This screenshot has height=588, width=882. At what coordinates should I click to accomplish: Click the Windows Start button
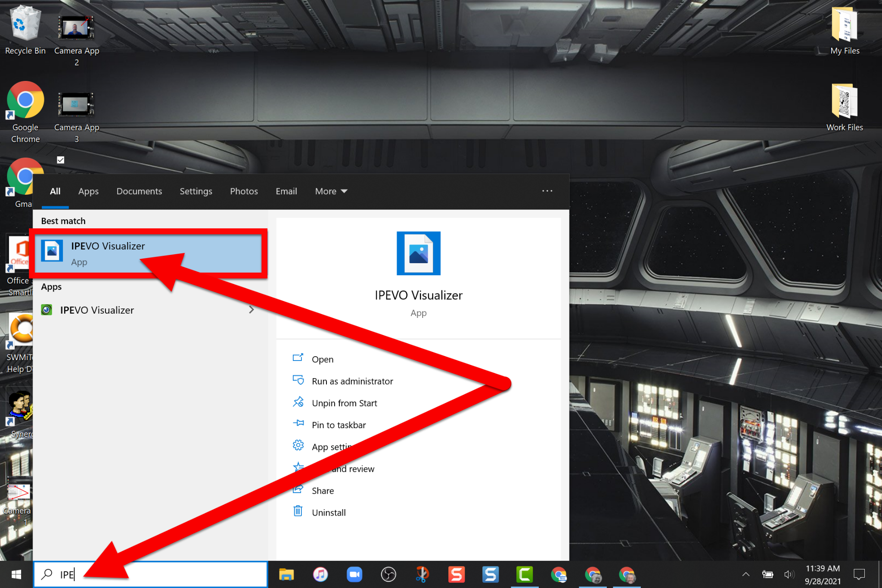tap(16, 574)
